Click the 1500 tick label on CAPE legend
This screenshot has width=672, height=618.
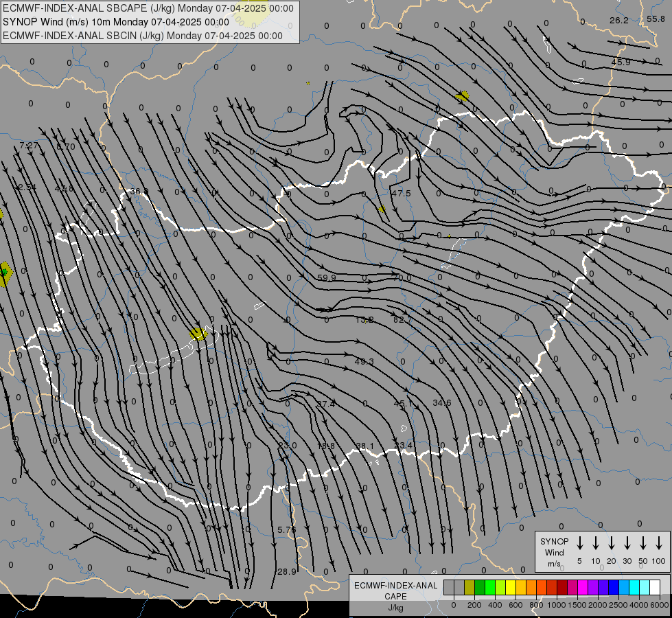577,605
